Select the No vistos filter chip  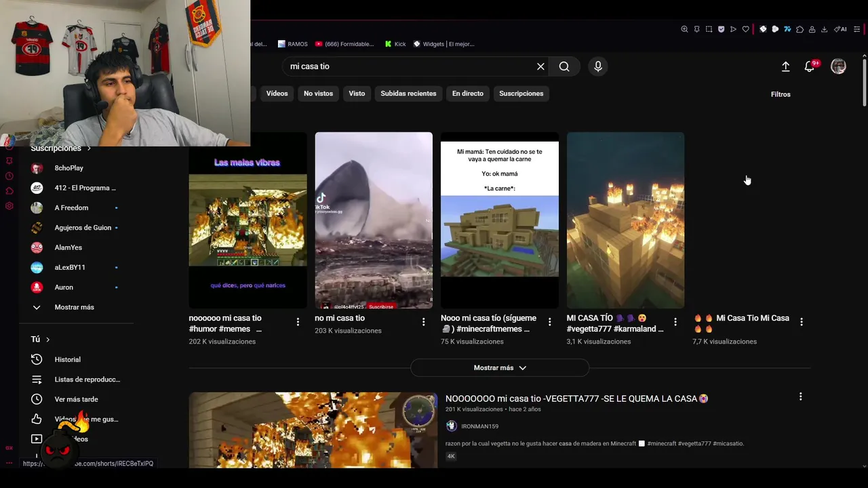point(318,94)
